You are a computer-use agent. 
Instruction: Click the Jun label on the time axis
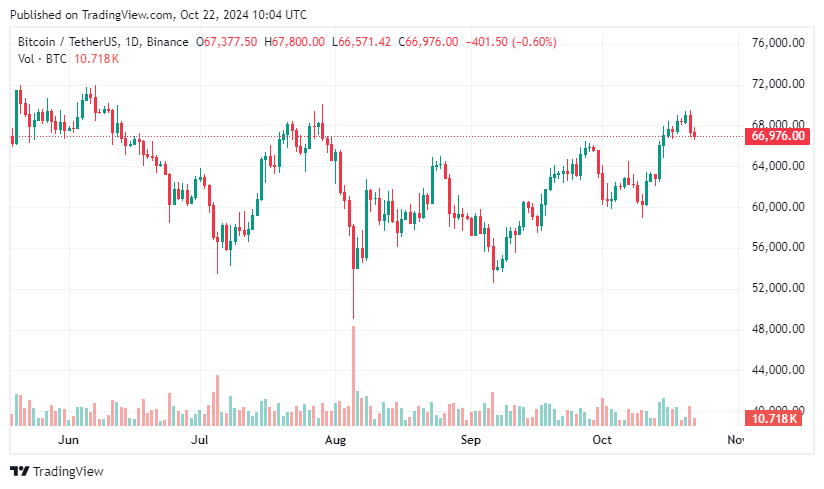point(68,439)
